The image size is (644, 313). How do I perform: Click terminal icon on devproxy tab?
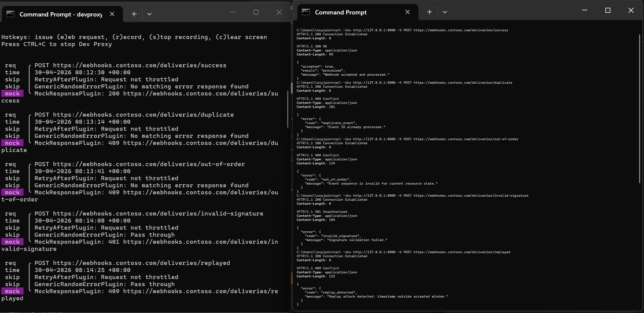[x=10, y=14]
